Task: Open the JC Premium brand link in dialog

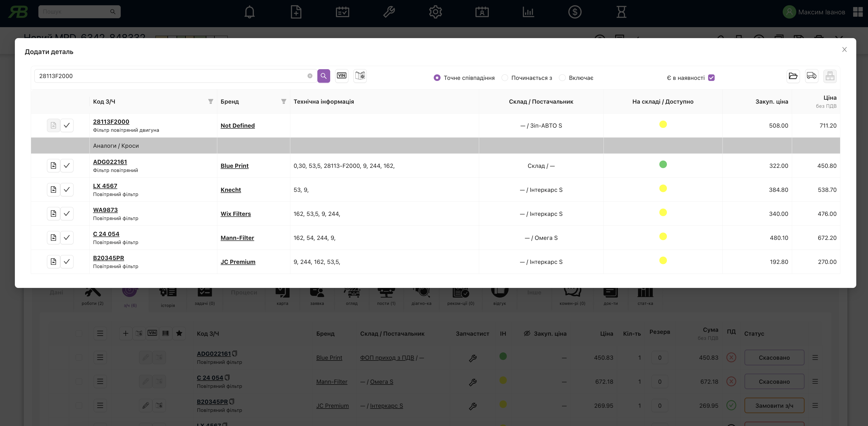Action: pyautogui.click(x=238, y=262)
